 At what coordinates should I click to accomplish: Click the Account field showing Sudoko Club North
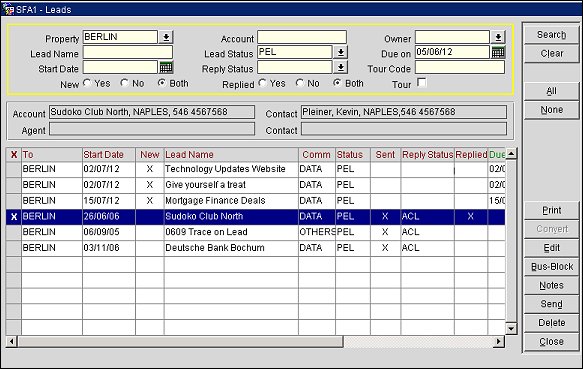[x=152, y=112]
